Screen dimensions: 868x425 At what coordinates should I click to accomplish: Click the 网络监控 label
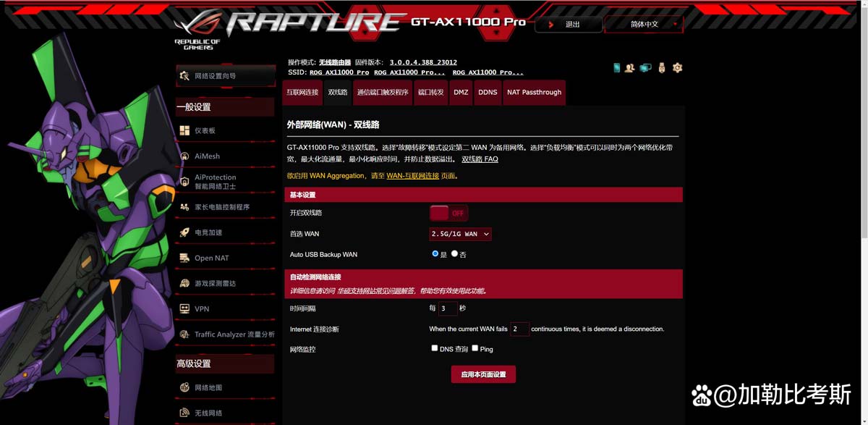302,349
